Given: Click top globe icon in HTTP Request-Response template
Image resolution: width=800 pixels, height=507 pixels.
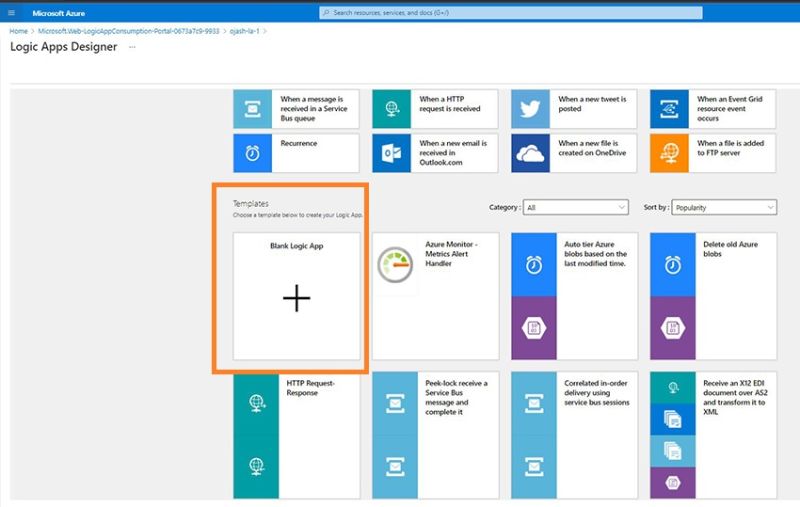Looking at the screenshot, I should 256,403.
